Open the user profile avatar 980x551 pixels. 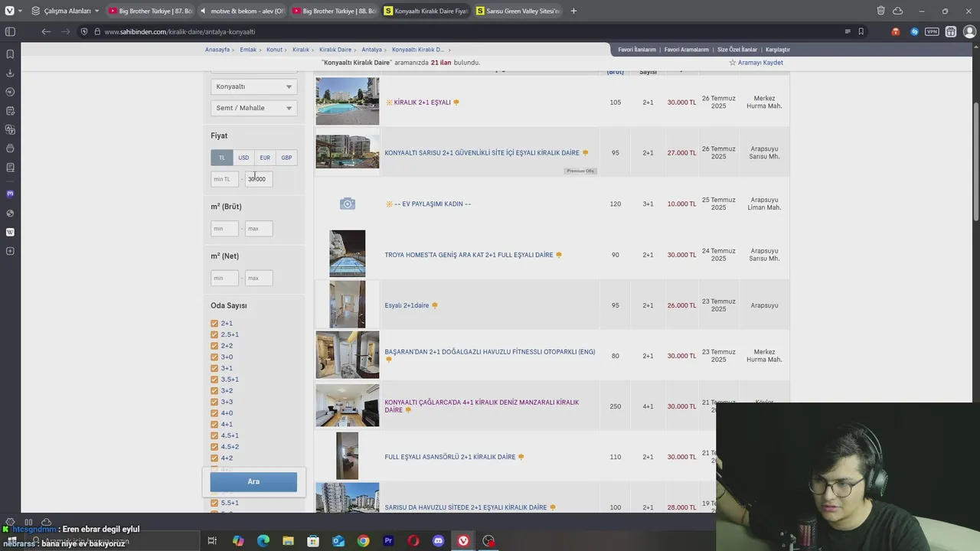pos(969,31)
